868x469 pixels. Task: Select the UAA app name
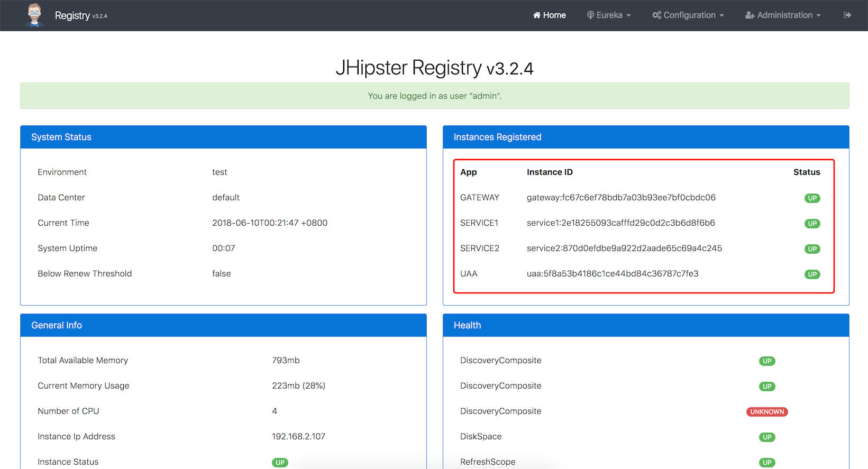point(469,273)
